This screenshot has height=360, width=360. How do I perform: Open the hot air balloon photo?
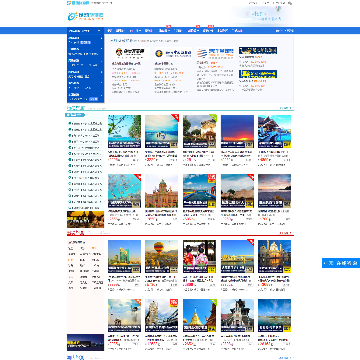pos(162,256)
